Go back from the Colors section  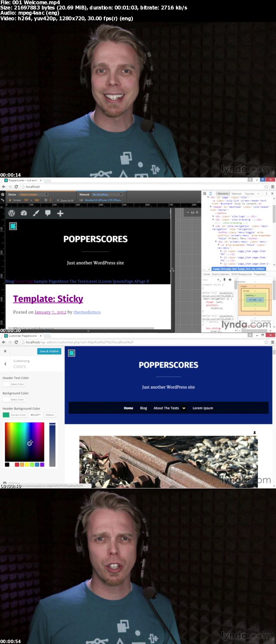tap(5, 364)
